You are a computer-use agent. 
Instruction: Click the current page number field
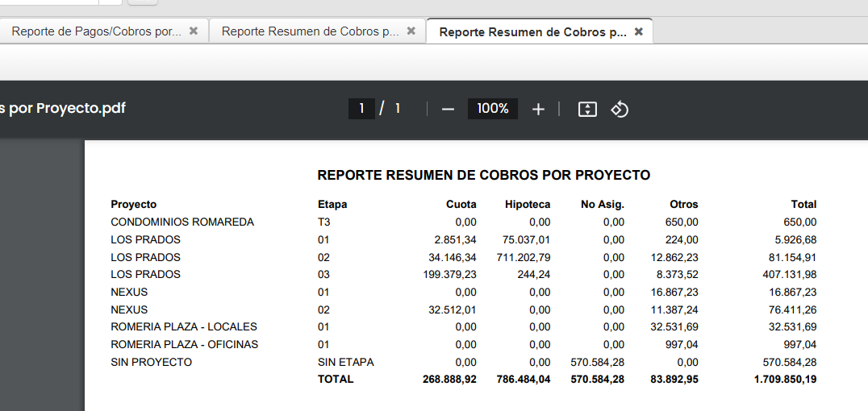361,108
